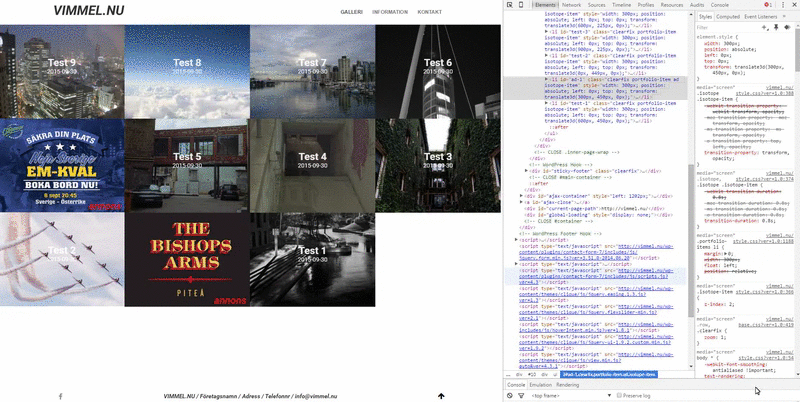Open the Rendering drawer tab
800x402 pixels.
[567, 385]
